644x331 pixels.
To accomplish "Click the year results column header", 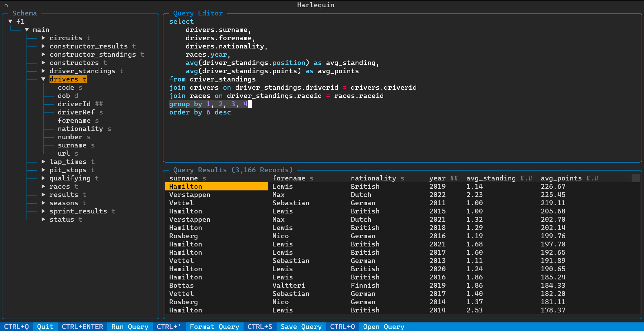I will pos(444,178).
